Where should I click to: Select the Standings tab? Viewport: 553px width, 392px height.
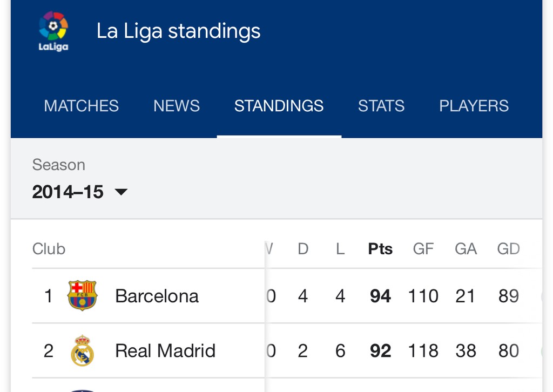click(x=279, y=105)
